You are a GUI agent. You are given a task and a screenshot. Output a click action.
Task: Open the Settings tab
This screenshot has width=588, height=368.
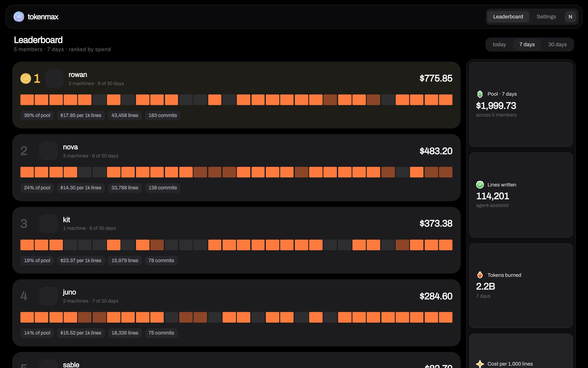point(546,17)
